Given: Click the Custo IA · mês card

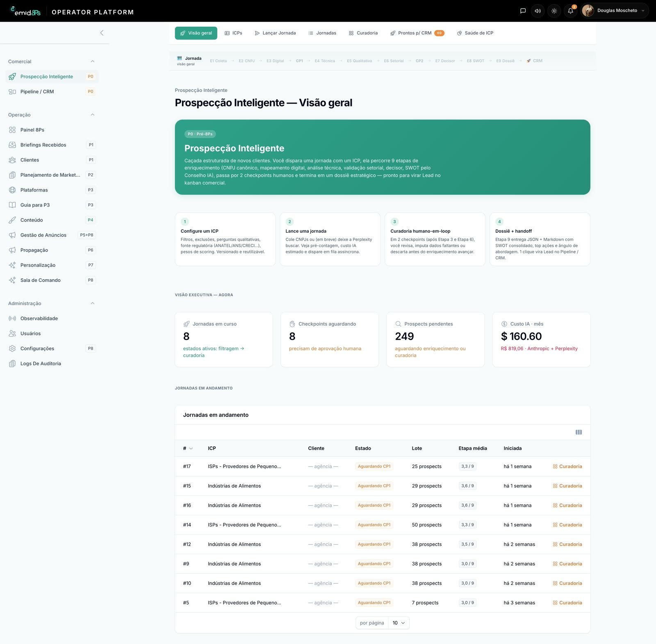Looking at the screenshot, I should (541, 340).
